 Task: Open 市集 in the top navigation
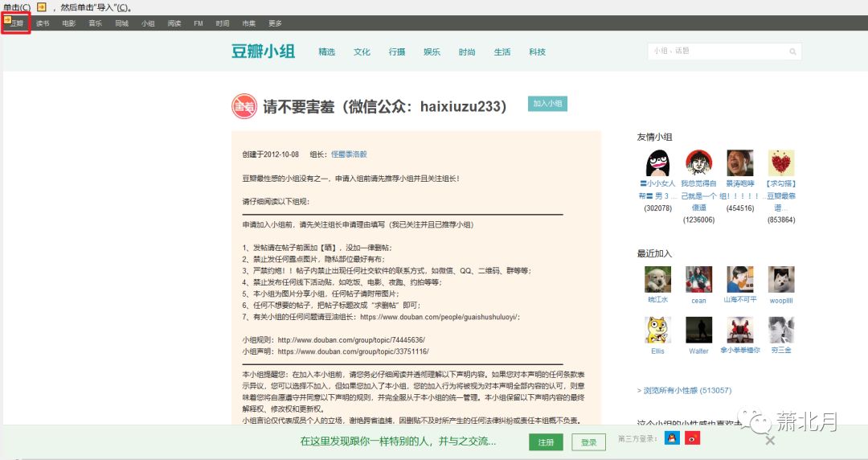(x=249, y=23)
